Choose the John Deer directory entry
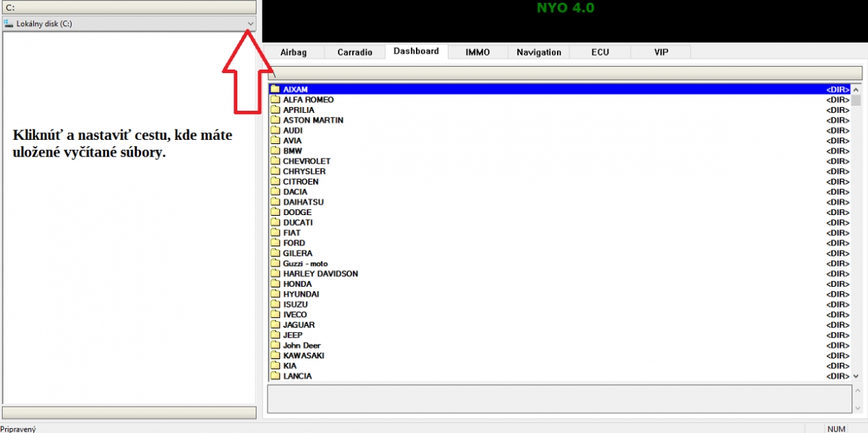 pyautogui.click(x=302, y=345)
